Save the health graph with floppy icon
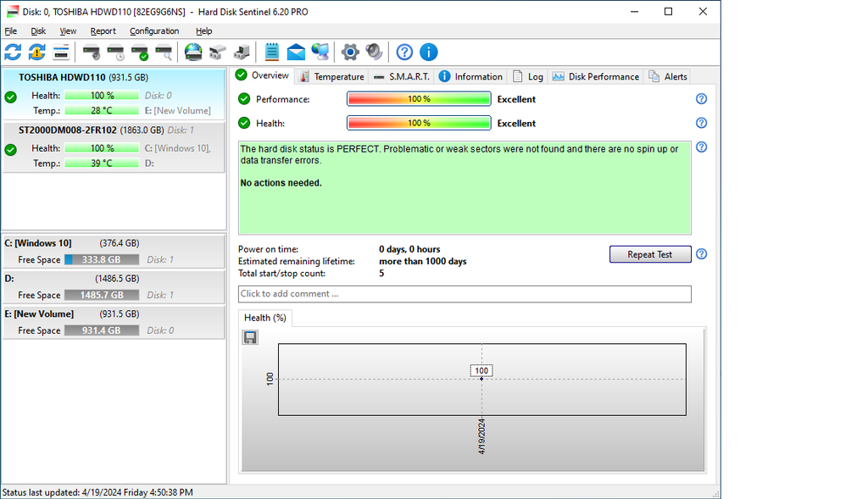The height and width of the screenshot is (499, 868). 250,337
